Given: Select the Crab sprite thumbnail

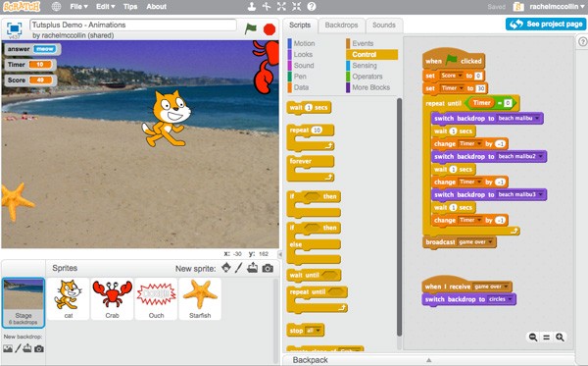Looking at the screenshot, I should [x=112, y=299].
